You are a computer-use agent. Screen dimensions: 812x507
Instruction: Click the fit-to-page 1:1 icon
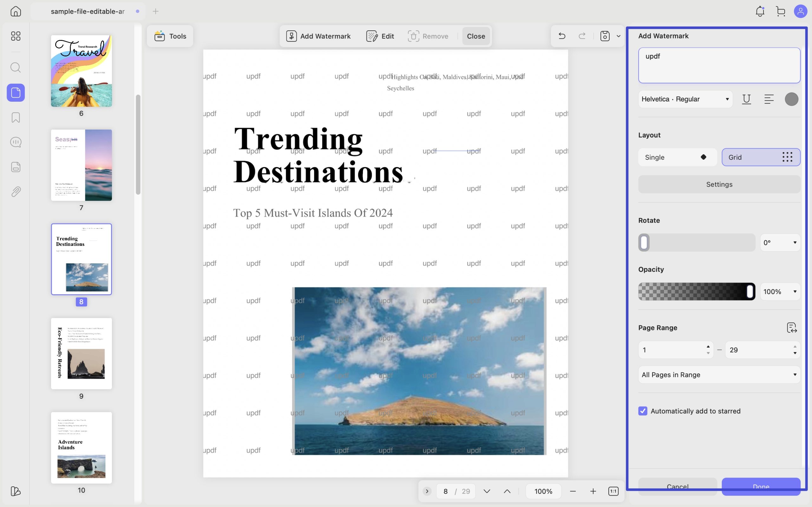coord(613,491)
